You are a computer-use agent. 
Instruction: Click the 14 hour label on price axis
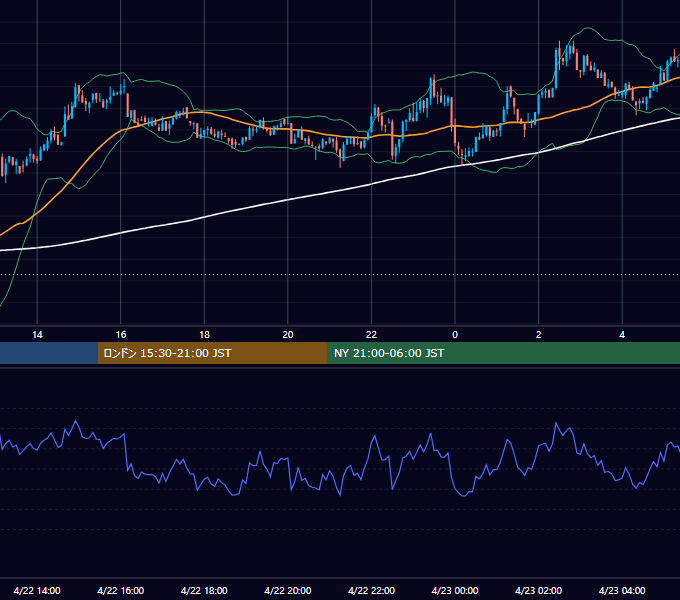coord(37,335)
